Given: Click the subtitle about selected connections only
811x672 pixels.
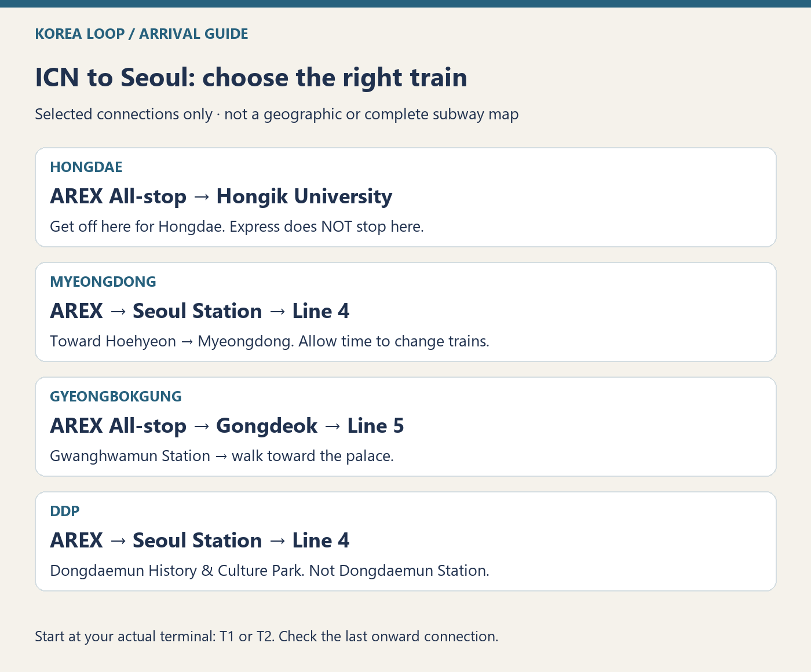Looking at the screenshot, I should [276, 114].
